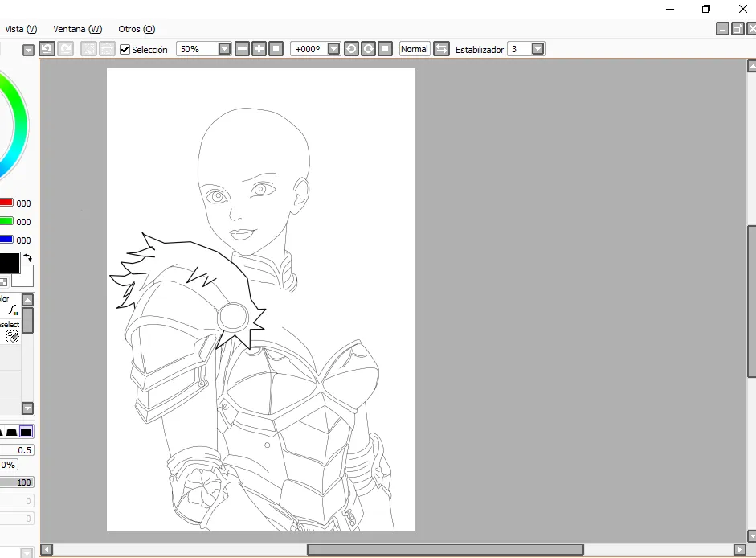
Task: Select the rounded brush tip shape
Action: 11,432
